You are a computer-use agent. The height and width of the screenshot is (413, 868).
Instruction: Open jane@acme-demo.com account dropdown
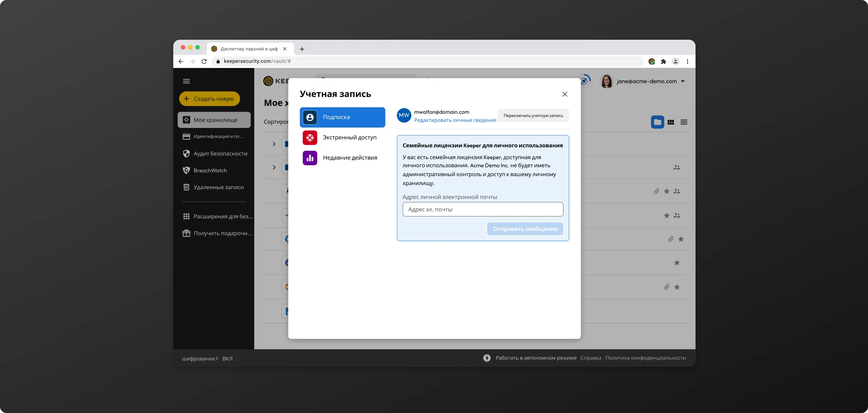(x=651, y=81)
